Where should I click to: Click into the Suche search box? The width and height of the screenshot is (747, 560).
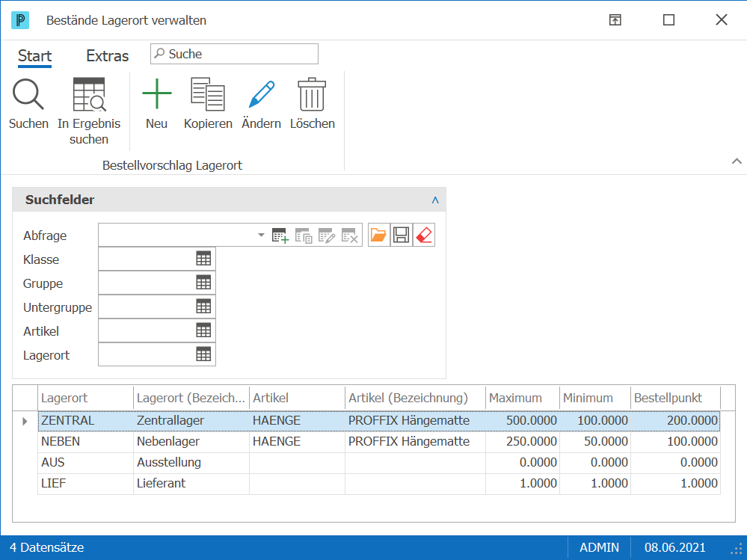234,54
